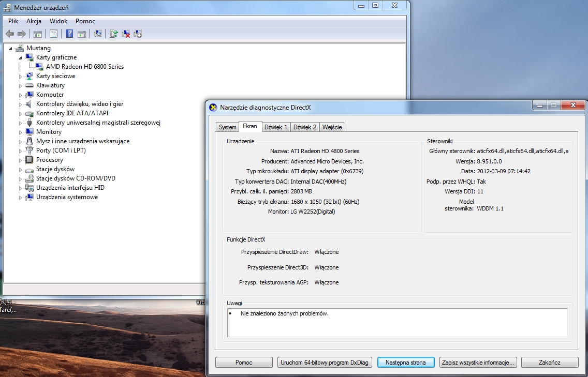Select AMD Radeon HD 6800 Series device
Screen dimensions: 588x377
pyautogui.click(x=85, y=67)
